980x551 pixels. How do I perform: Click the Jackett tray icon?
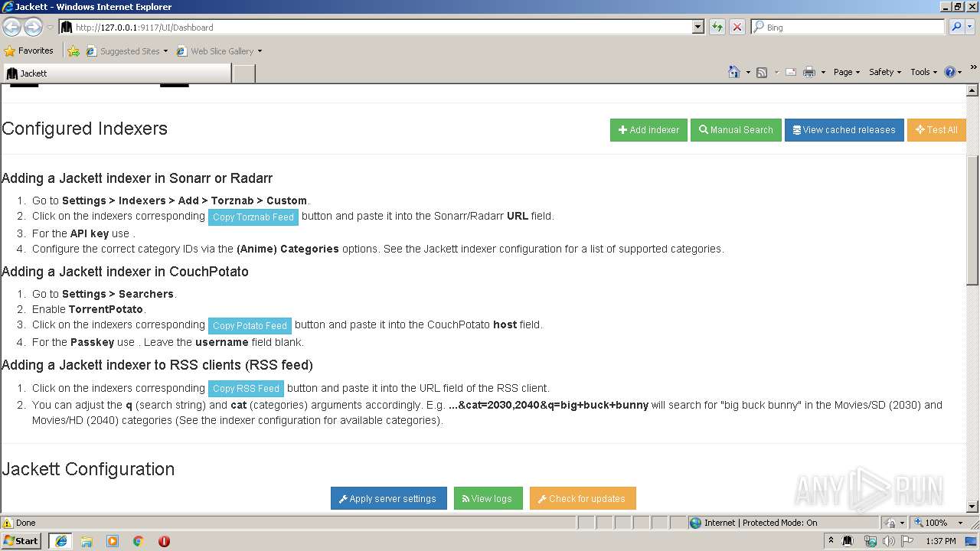(848, 541)
